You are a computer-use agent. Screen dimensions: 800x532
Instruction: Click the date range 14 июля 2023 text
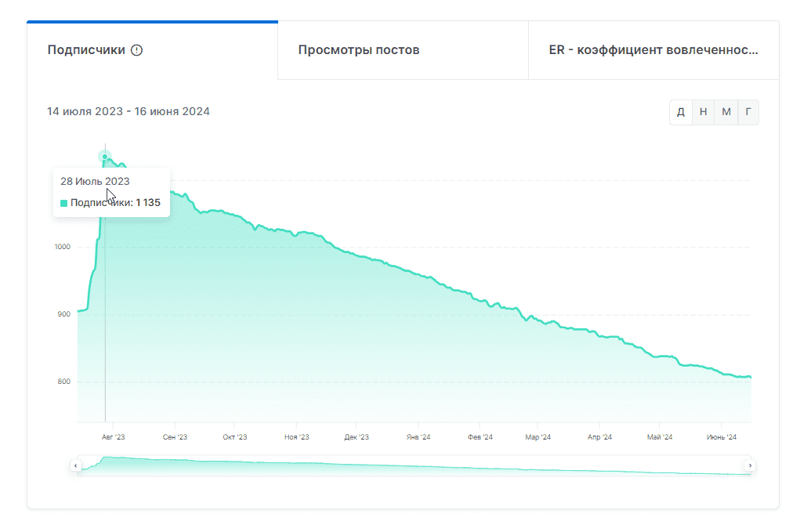85,111
